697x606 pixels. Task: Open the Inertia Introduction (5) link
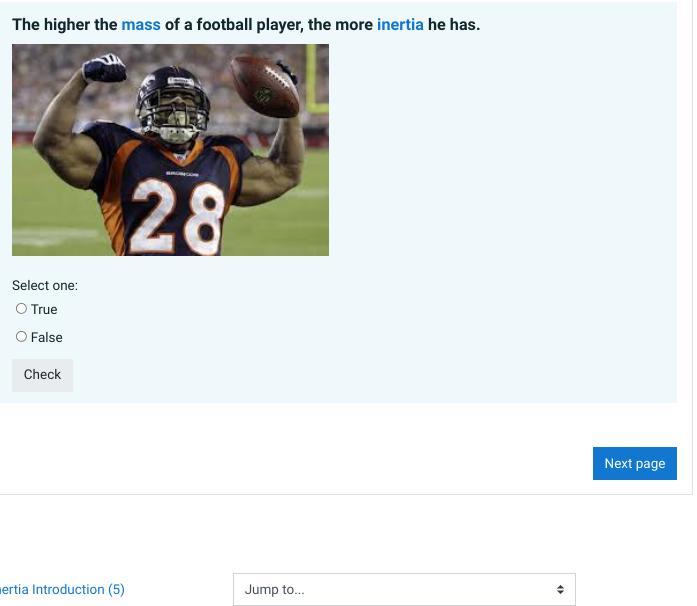62,590
